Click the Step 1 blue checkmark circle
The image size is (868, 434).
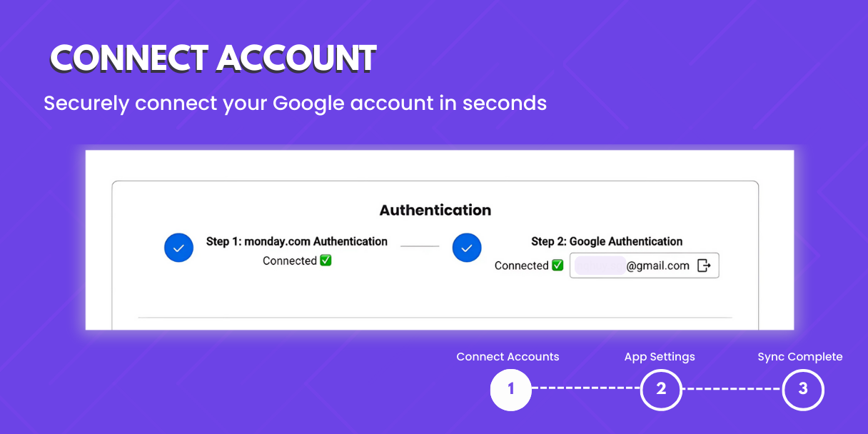[178, 248]
